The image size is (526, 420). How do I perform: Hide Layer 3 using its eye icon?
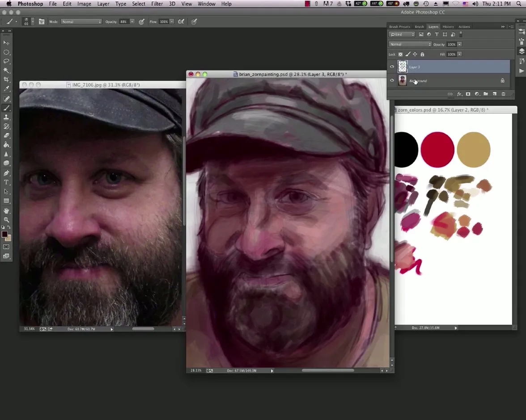point(392,67)
